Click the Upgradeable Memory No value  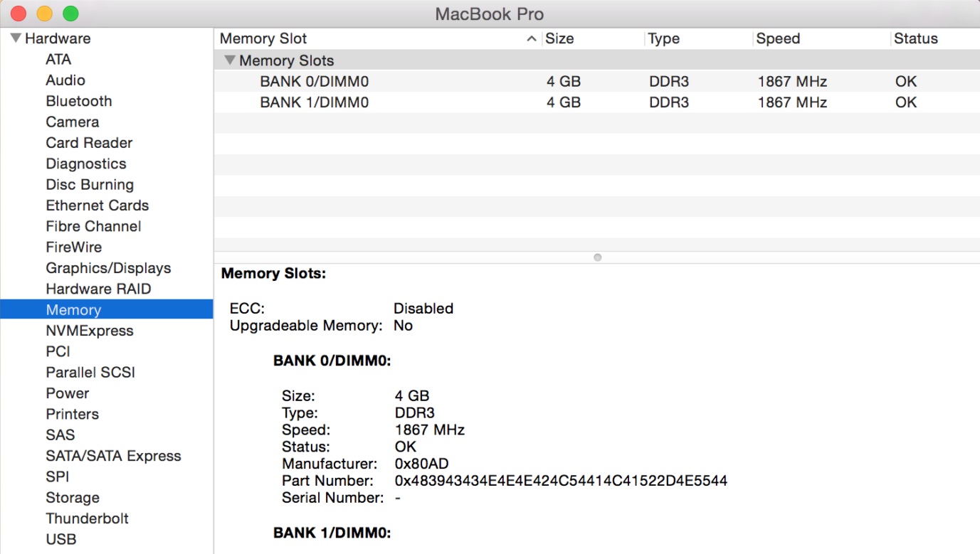[x=403, y=326]
